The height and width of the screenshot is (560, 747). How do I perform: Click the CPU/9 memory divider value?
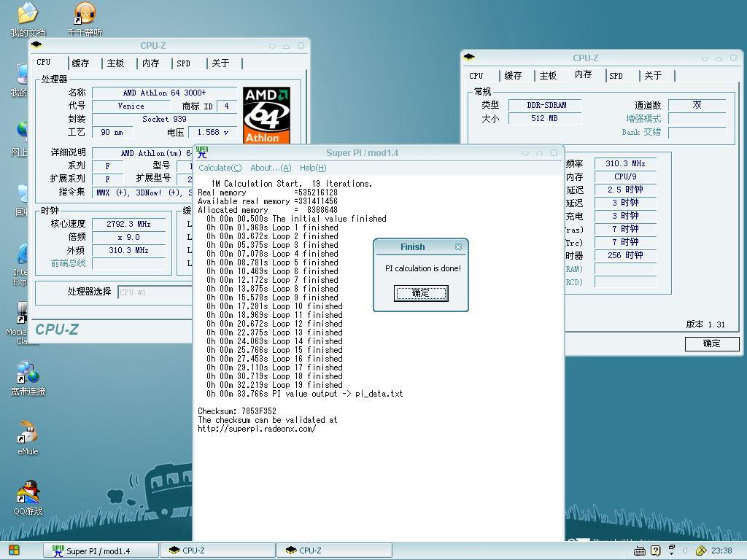click(625, 176)
